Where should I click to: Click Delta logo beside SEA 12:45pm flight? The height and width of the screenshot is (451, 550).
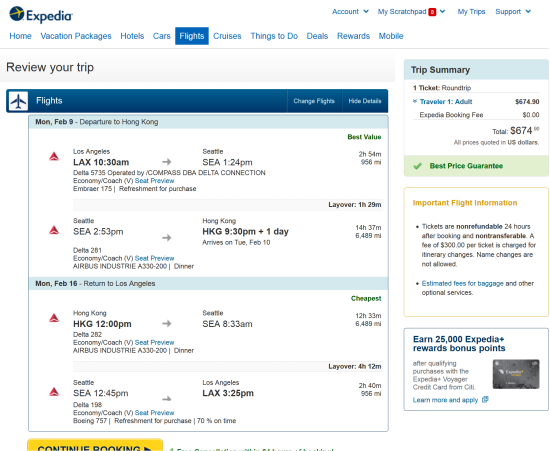click(54, 392)
